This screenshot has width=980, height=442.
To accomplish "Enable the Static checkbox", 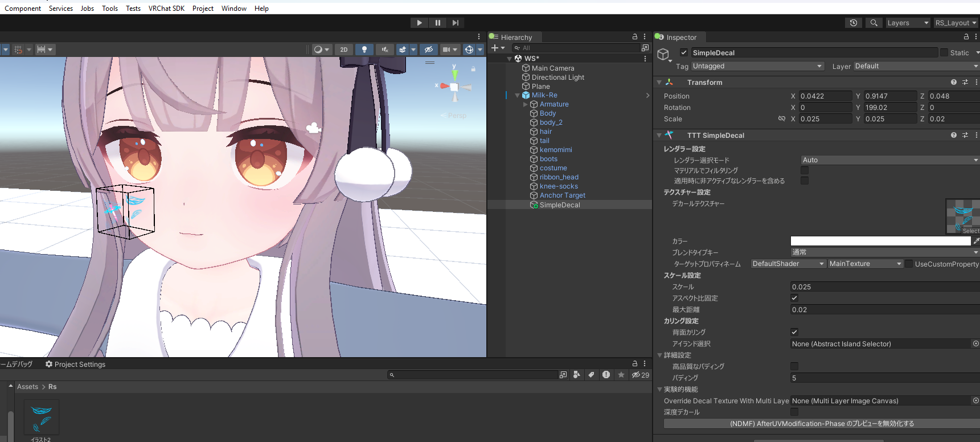I will tap(944, 52).
